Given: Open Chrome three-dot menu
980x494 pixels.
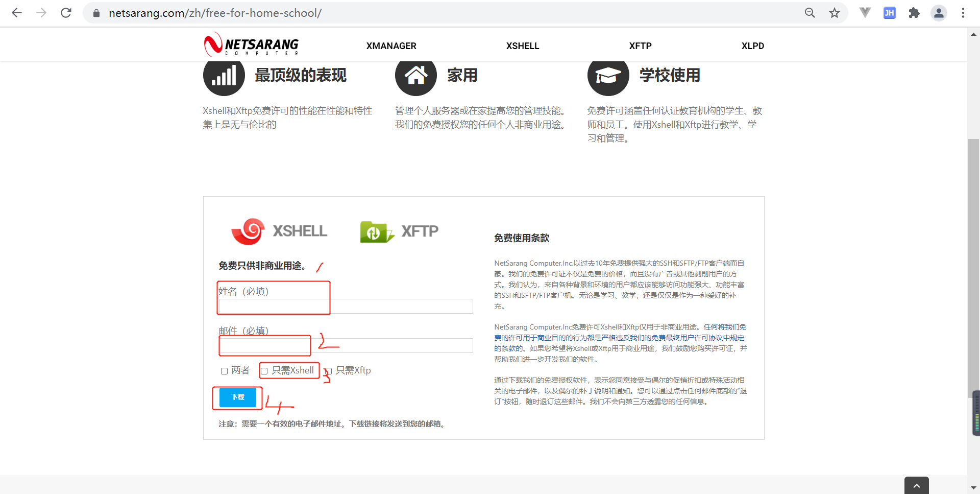Looking at the screenshot, I should (x=963, y=13).
